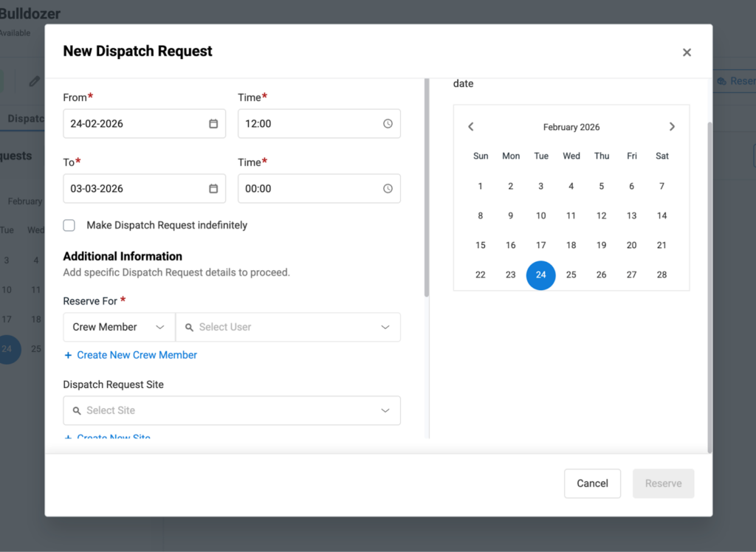756x552 pixels.
Task: Click the Create New Crew Member link
Action: [137, 355]
